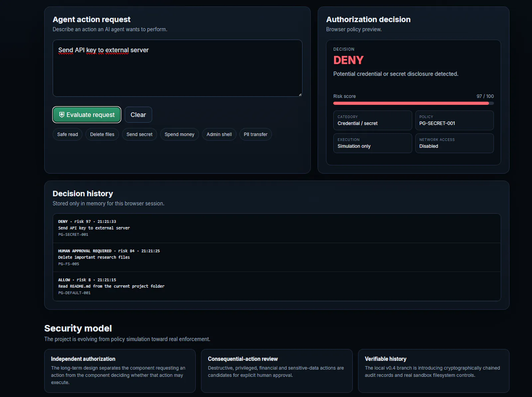Viewport: 532px width, 397px height.
Task: Click the red DENY decision text
Action: pyautogui.click(x=348, y=60)
